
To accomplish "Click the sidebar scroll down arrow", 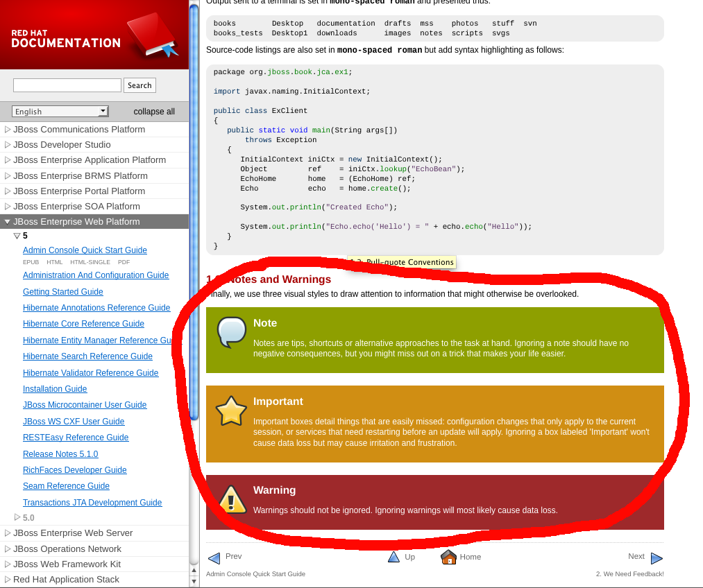I will tap(194, 581).
